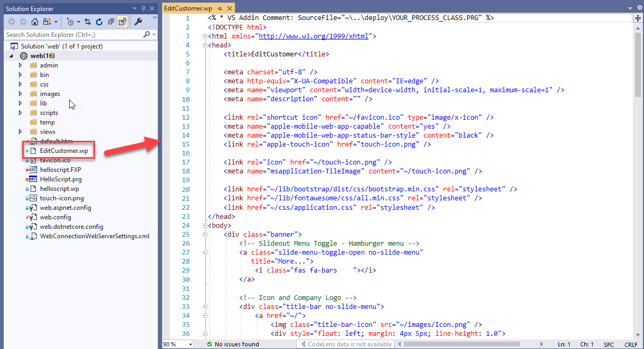644x349 pixels.
Task: Open the Switch Views dropdown arrow
Action: tap(55, 22)
